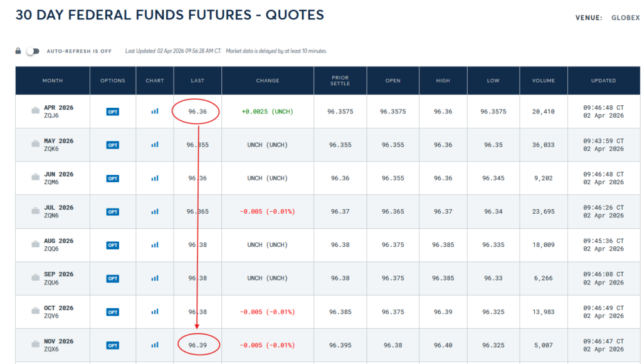Add SEP 2026 to portfolio via briefcase icon
This screenshot has width=642, height=364.
[36, 278]
